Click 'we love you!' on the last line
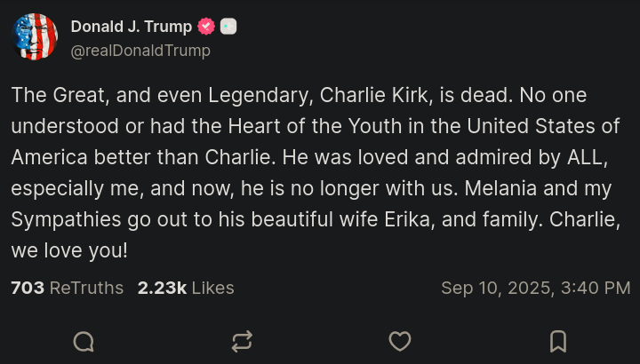The width and height of the screenshot is (640, 364). coord(69,250)
